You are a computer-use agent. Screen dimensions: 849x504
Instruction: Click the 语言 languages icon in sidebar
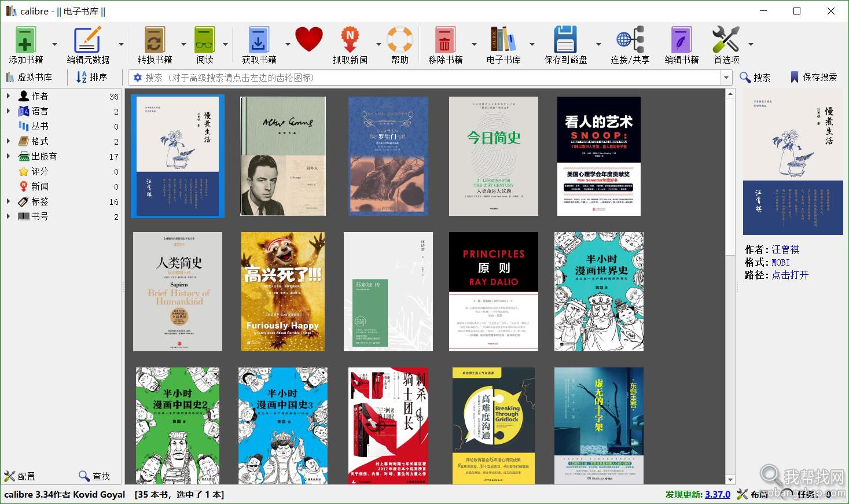pos(24,111)
